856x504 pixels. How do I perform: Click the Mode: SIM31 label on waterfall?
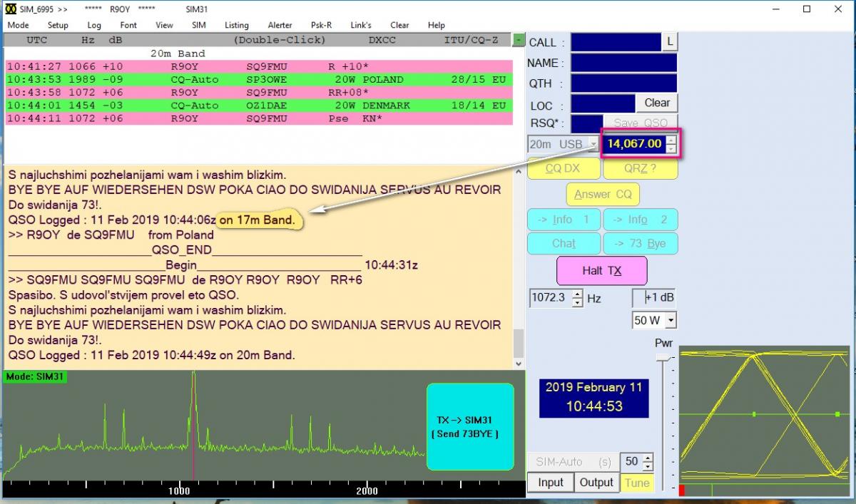click(x=35, y=376)
